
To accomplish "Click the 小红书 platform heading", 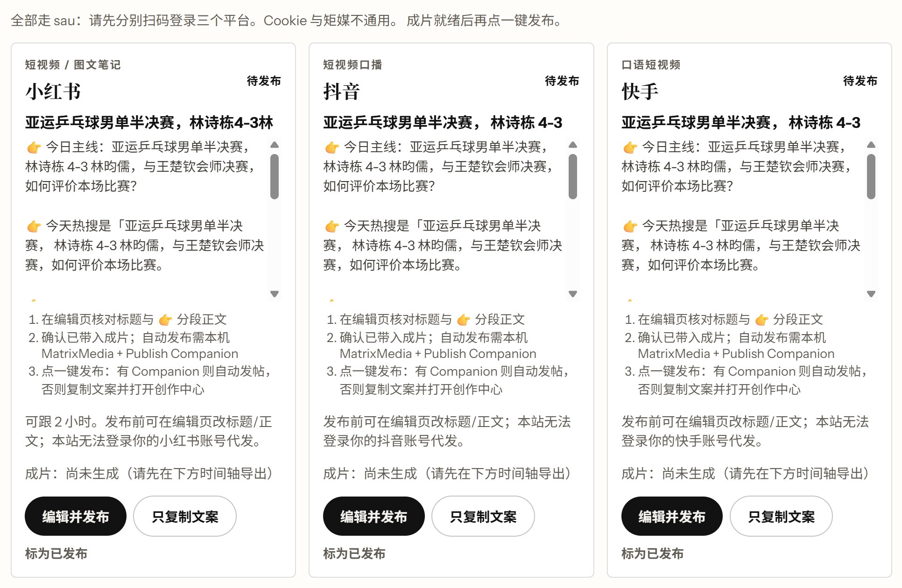I will coord(53,91).
